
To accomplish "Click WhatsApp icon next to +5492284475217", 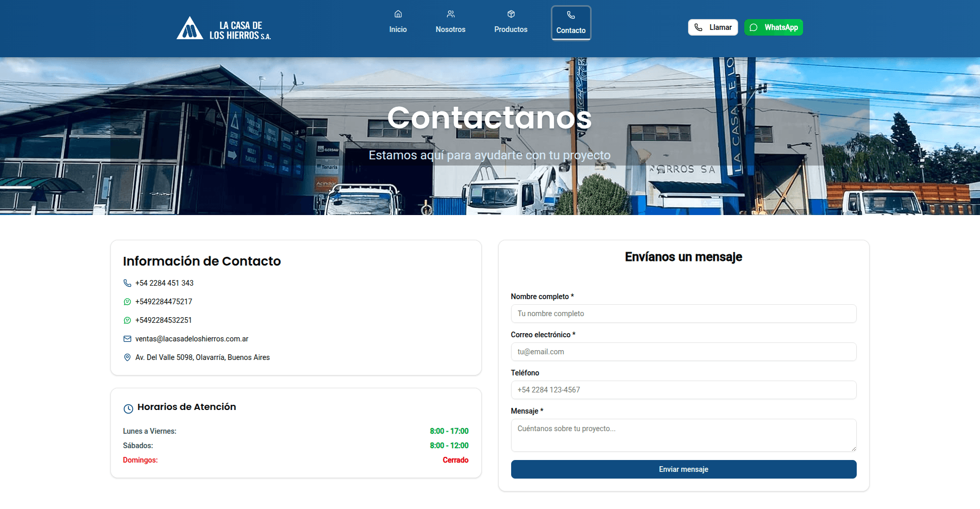I will [127, 302].
